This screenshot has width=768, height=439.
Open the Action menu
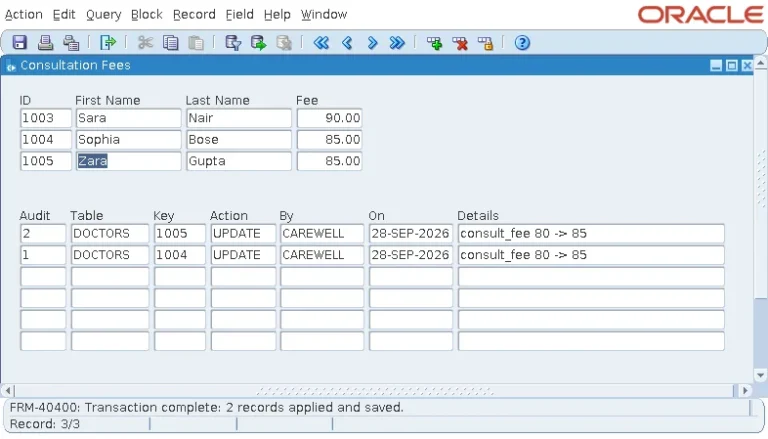tap(24, 15)
